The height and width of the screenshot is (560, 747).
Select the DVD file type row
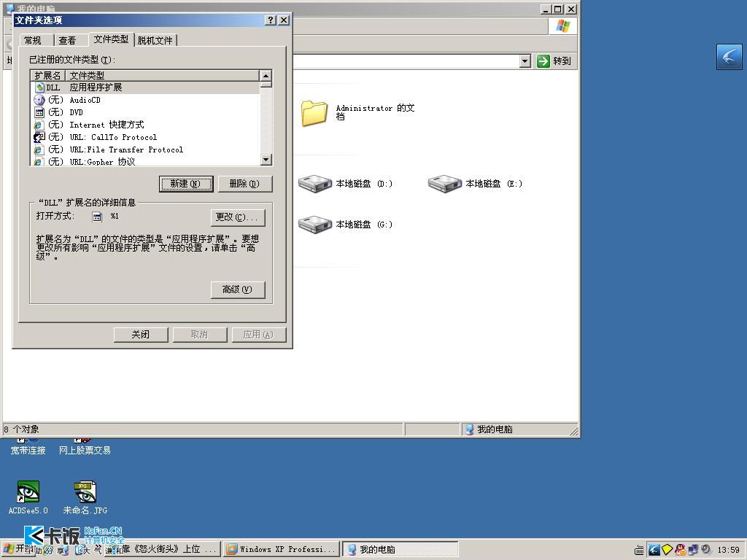145,112
